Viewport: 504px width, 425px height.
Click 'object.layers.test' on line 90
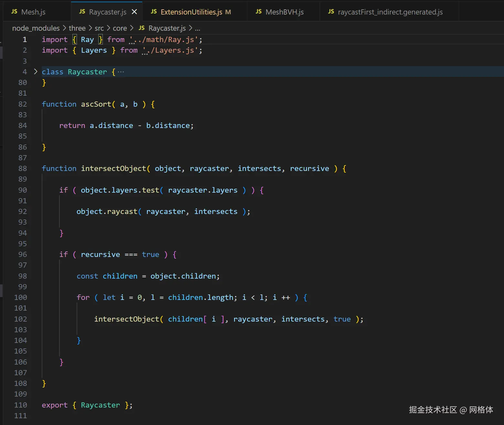pyautogui.click(x=120, y=190)
